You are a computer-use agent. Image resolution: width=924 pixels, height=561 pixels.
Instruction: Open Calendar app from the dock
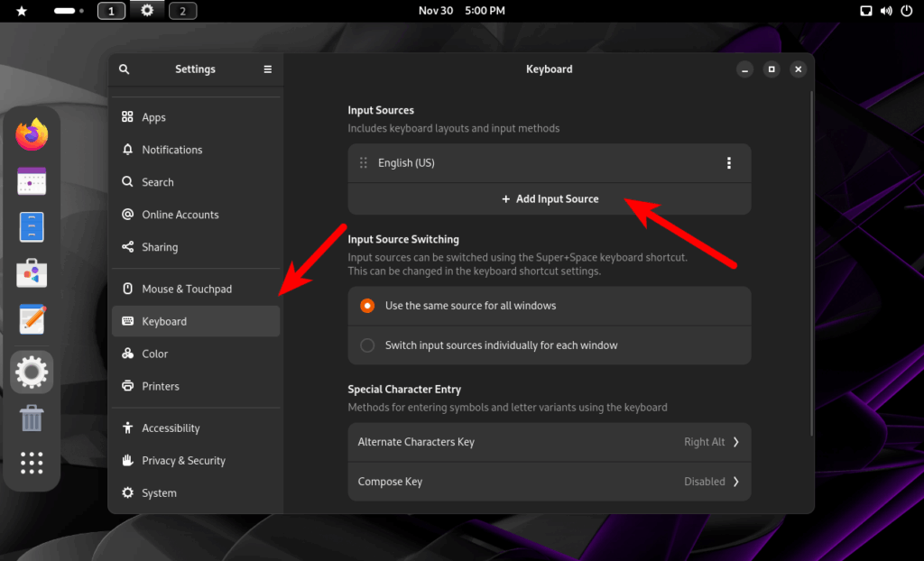(32, 180)
